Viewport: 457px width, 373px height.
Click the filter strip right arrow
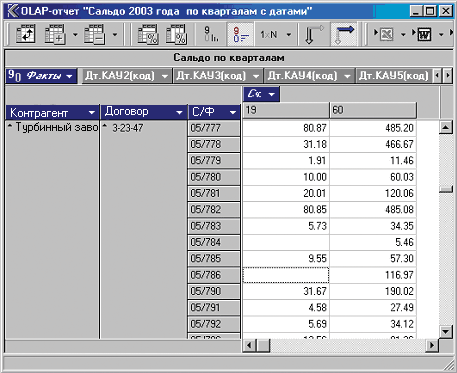(447, 76)
